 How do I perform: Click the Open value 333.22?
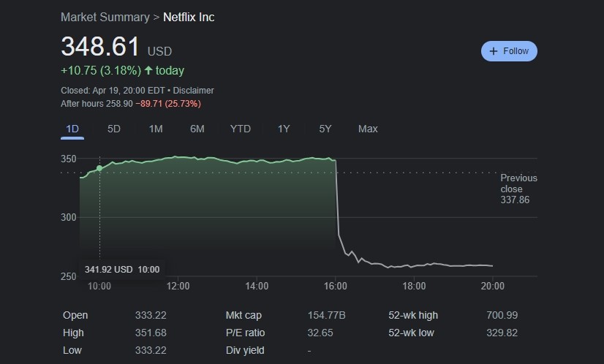point(151,315)
